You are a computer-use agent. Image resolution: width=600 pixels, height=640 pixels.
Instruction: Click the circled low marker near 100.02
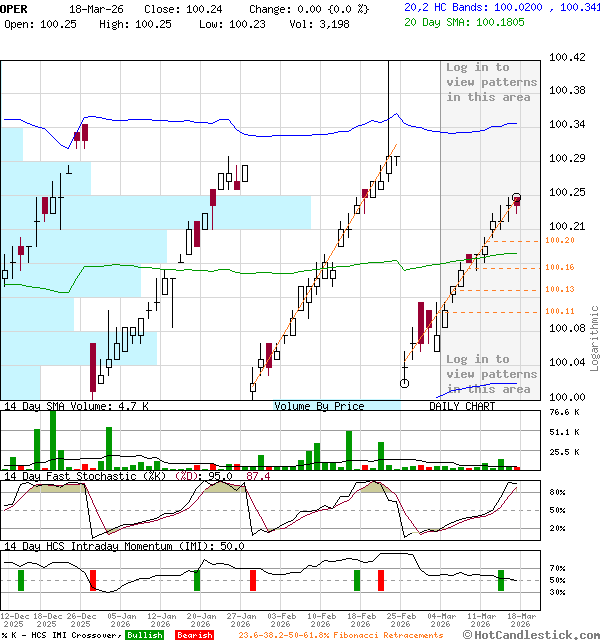click(404, 383)
